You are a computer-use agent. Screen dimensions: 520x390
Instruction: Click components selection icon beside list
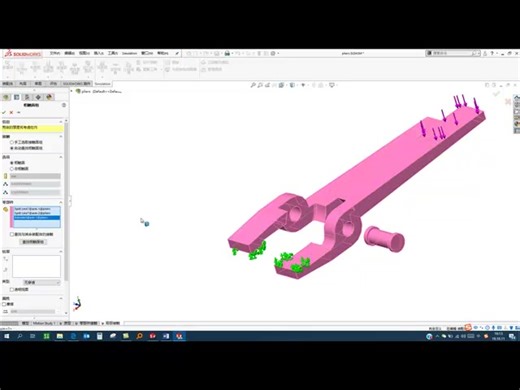click(x=5, y=209)
